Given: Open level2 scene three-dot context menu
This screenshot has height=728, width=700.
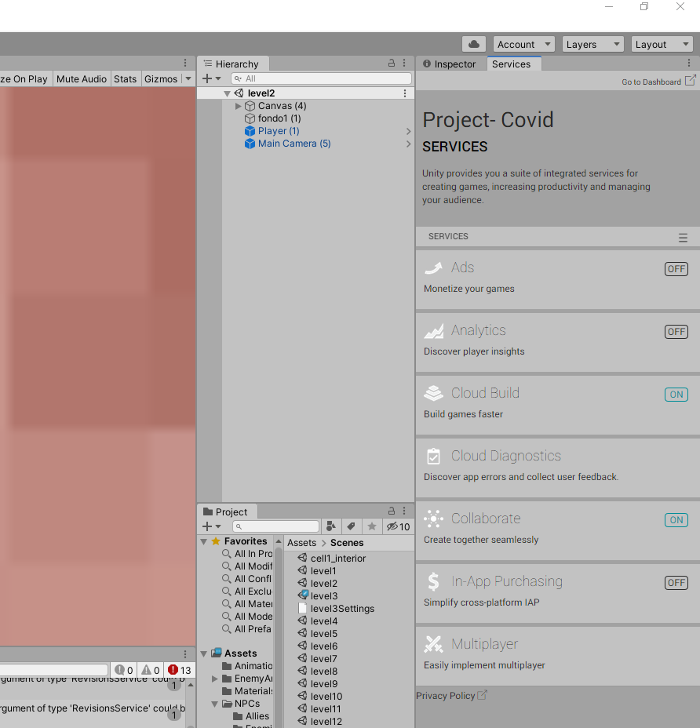Looking at the screenshot, I should (405, 93).
